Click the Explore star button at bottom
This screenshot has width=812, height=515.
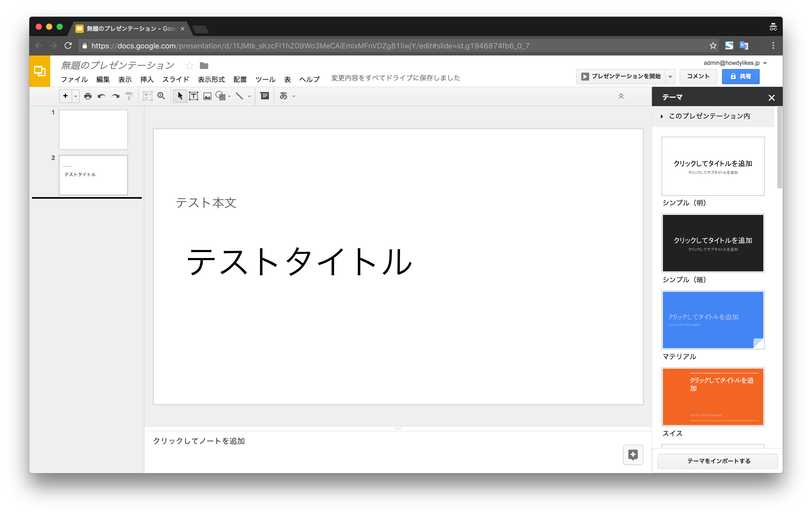[633, 455]
